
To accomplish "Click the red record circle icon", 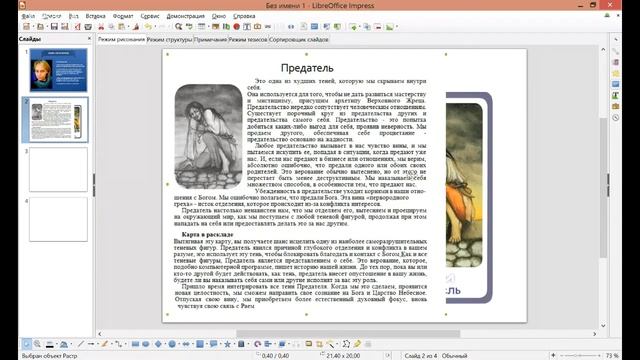I will click(x=236, y=27).
